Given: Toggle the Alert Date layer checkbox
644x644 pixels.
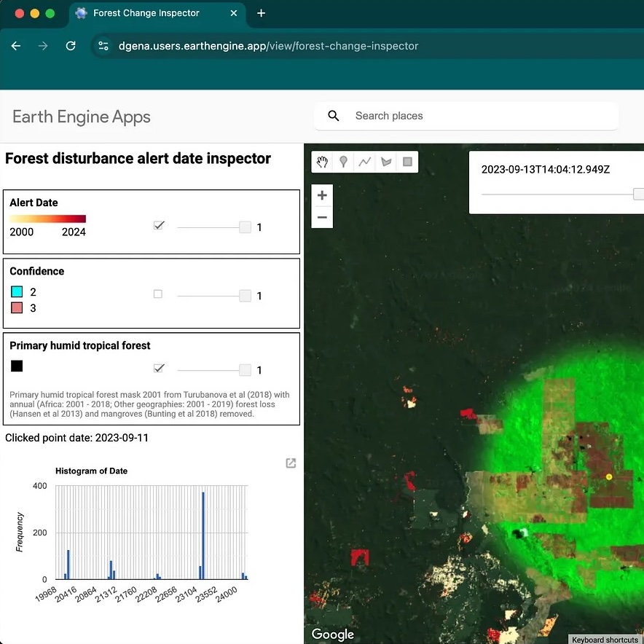Looking at the screenshot, I should (x=159, y=226).
